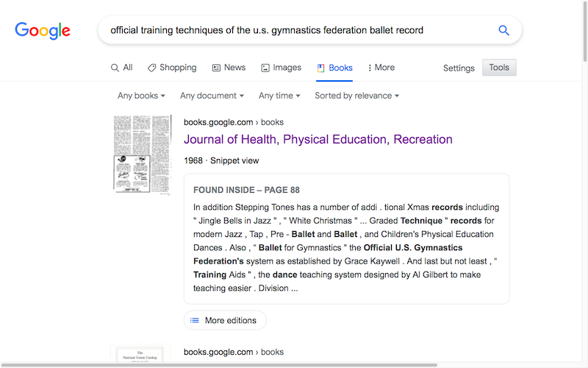Open Settings link
588x368 pixels.
459,68
